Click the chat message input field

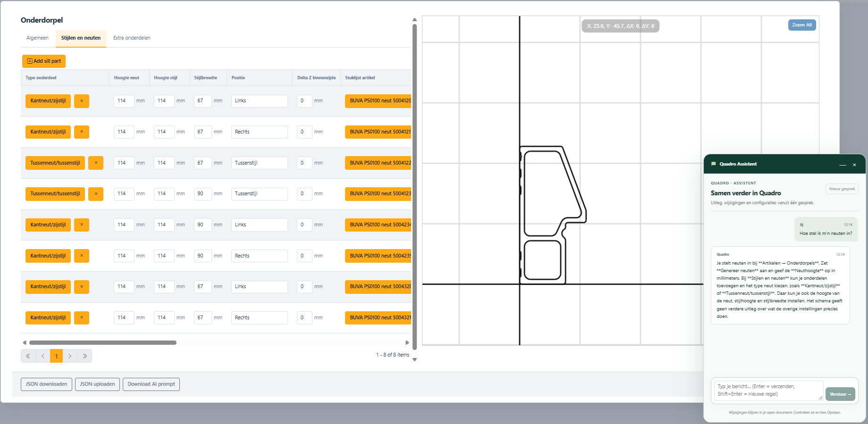(768, 391)
